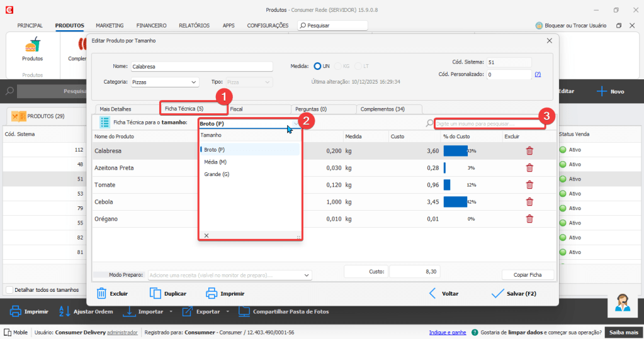The image size is (644, 339).
Task: Enable Detalhar todos os tamanhos checkbox
Action: pos(9,290)
